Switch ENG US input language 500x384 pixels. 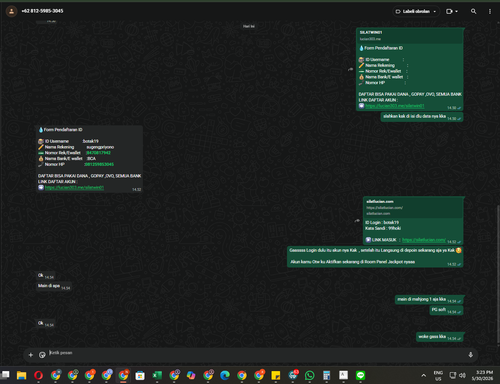(438, 376)
